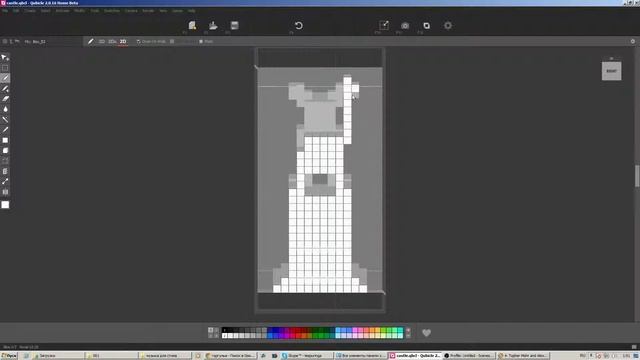Click the vertical scrollbar handle on the right edge
Viewport: 640px width, 360px height.
[637, 176]
